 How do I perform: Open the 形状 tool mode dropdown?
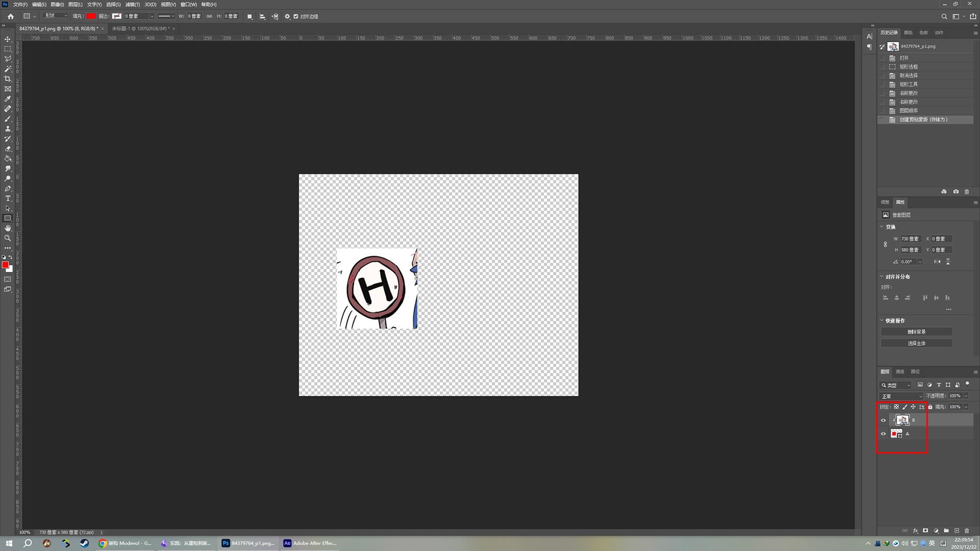coord(56,16)
